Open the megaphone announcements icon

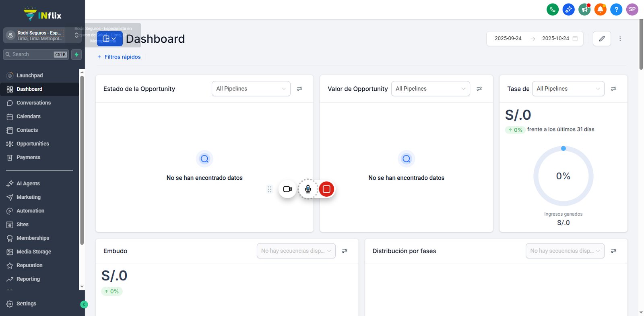coord(584,9)
